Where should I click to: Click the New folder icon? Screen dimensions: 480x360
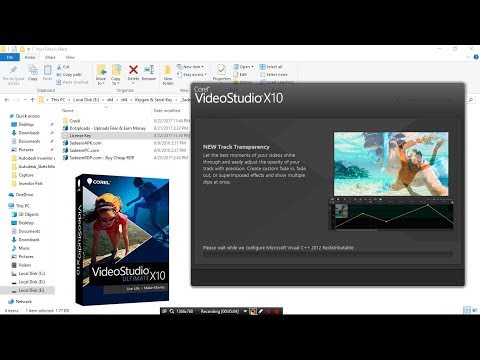168,70
